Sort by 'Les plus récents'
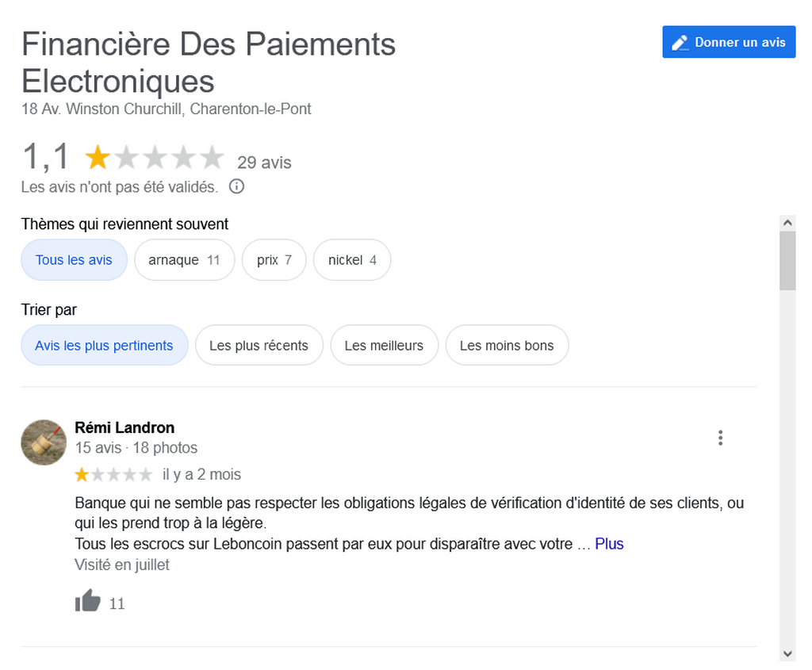The height and width of the screenshot is (670, 812). tap(259, 346)
